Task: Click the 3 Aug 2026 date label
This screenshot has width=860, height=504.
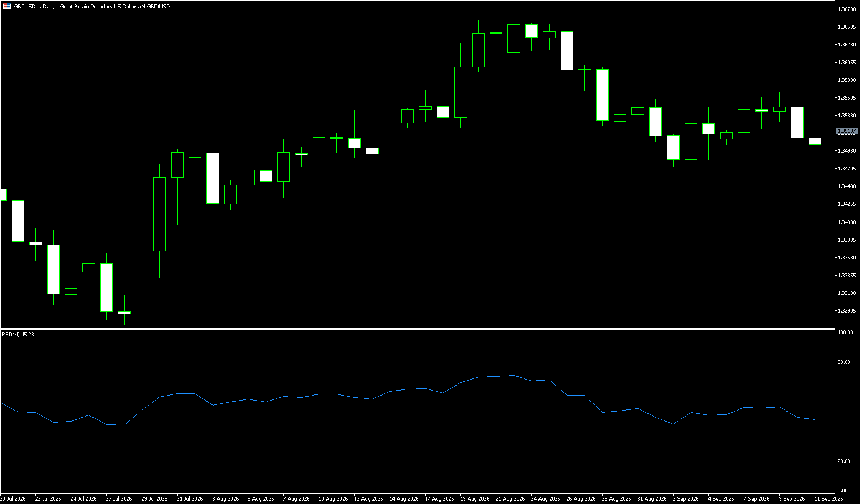Action: pos(225,499)
